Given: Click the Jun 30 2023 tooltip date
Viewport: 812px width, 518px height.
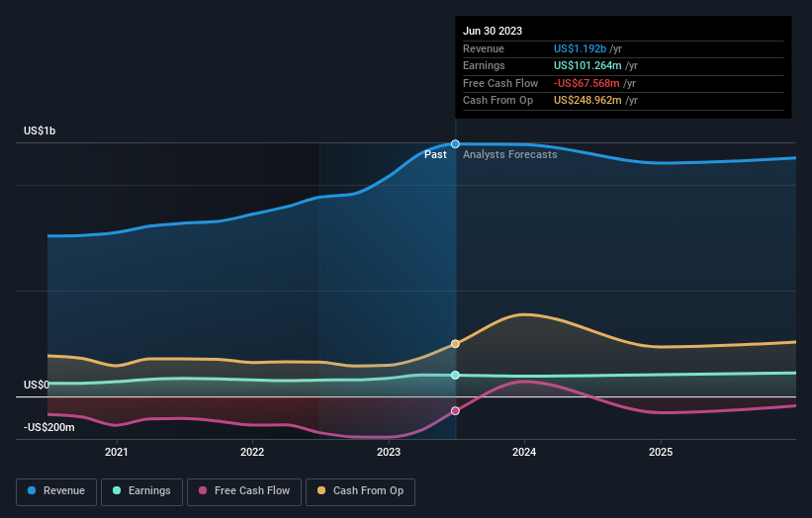Looking at the screenshot, I should pos(493,31).
